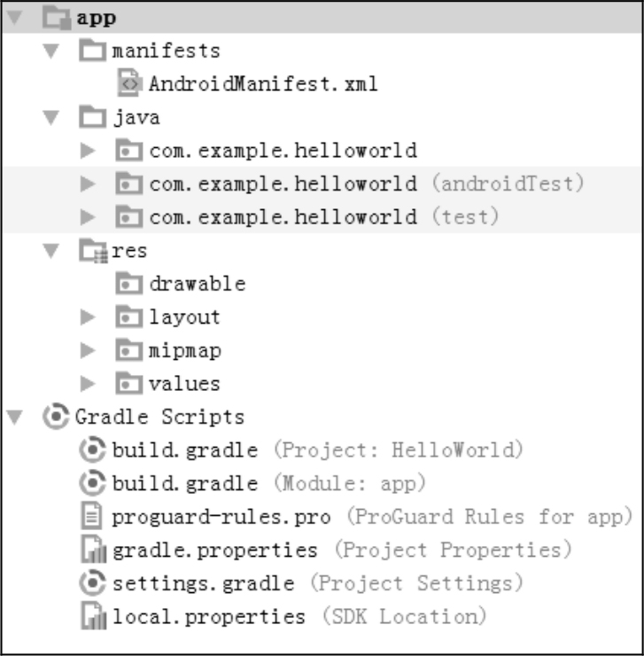Click the gradle.properties file icon
This screenshot has height=656, width=644.
[x=92, y=551]
